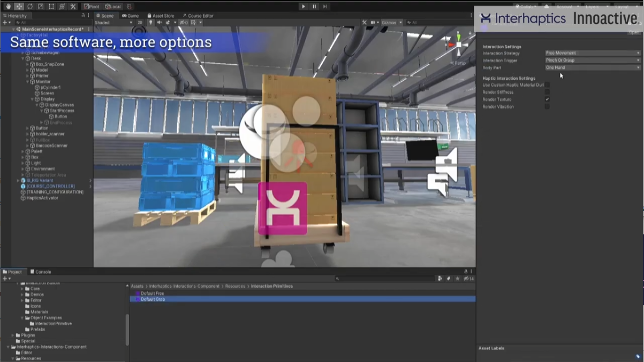Click the Pause button

click(x=314, y=6)
